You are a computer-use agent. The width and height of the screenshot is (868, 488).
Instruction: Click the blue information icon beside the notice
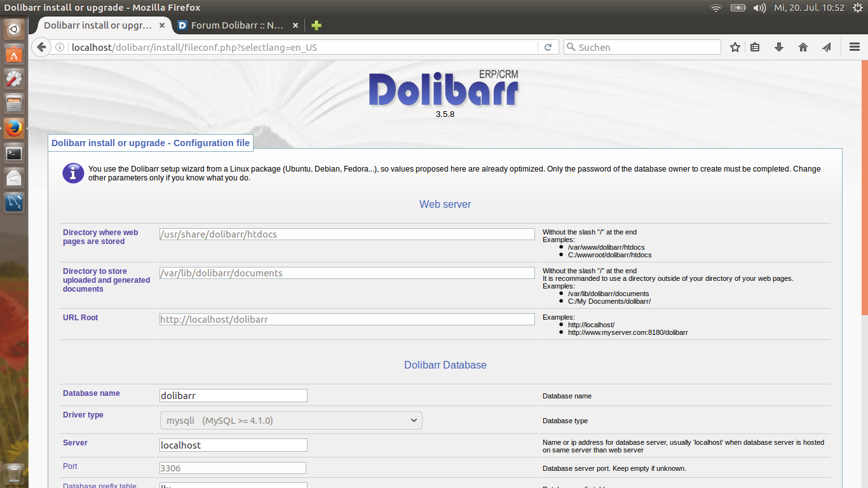[73, 173]
